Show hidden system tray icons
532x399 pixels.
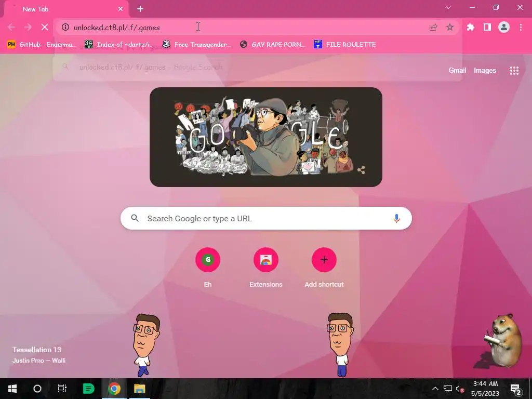(435, 389)
